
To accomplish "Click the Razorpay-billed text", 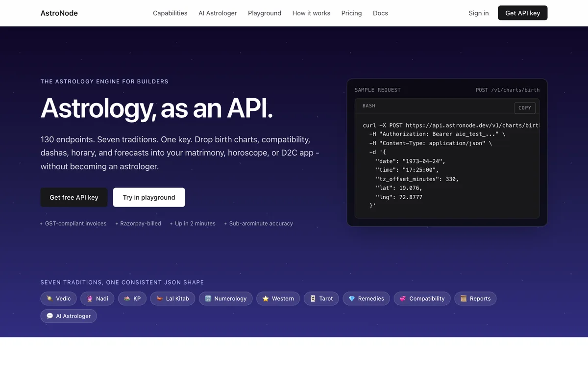I will tap(141, 223).
